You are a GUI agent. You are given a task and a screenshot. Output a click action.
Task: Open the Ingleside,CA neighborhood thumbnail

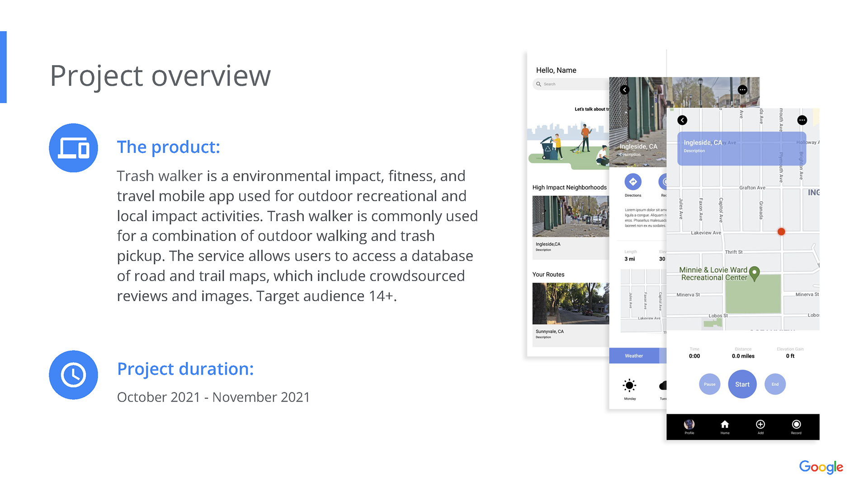pyautogui.click(x=571, y=217)
